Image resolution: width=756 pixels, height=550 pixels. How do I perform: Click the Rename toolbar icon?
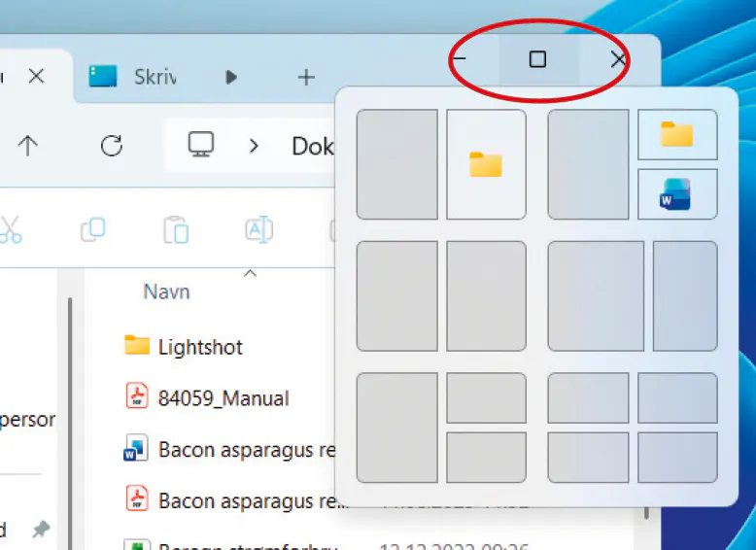pos(258,229)
